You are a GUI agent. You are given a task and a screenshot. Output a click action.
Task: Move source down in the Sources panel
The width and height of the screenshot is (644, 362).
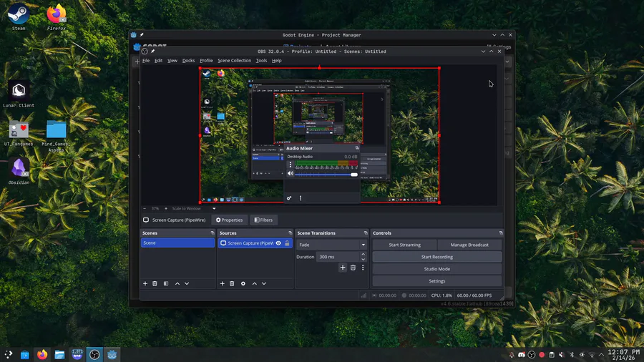pos(264,283)
